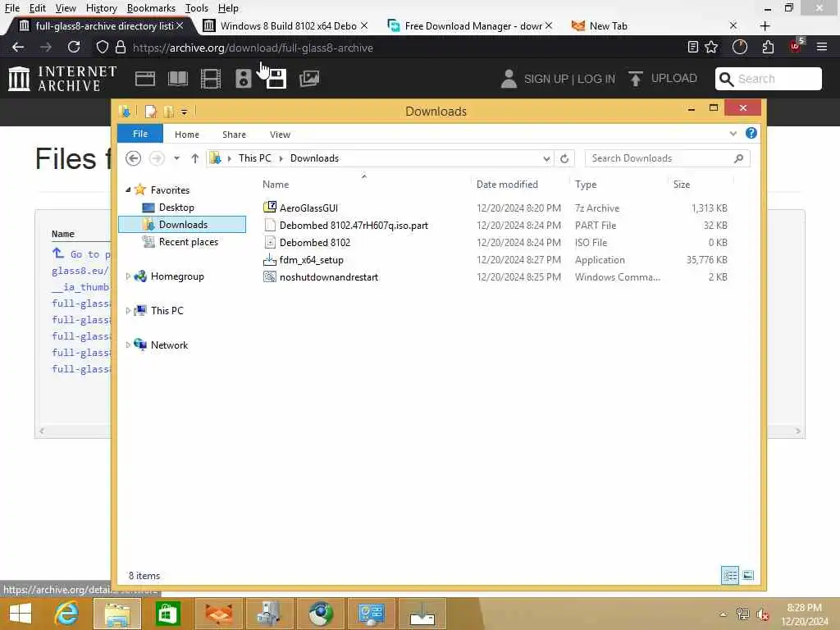Open the Explorer View ribbon tab
The height and width of the screenshot is (630, 840).
[280, 135]
